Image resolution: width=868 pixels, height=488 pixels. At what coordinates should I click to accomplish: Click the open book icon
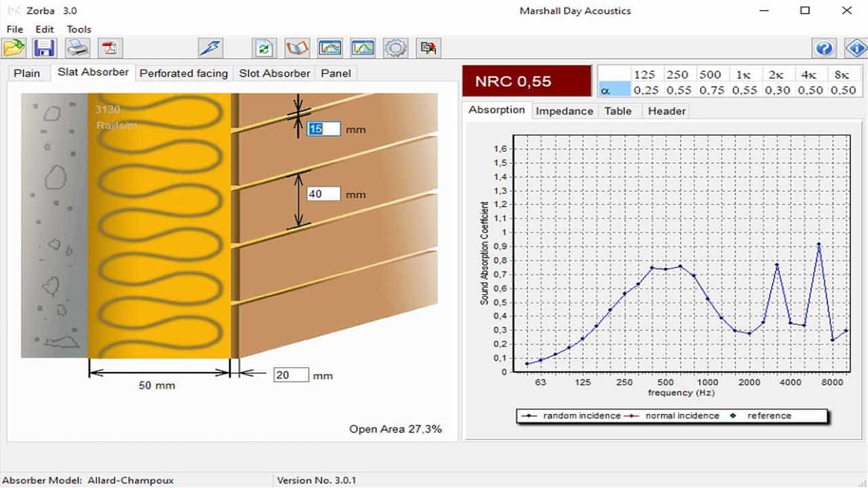297,47
